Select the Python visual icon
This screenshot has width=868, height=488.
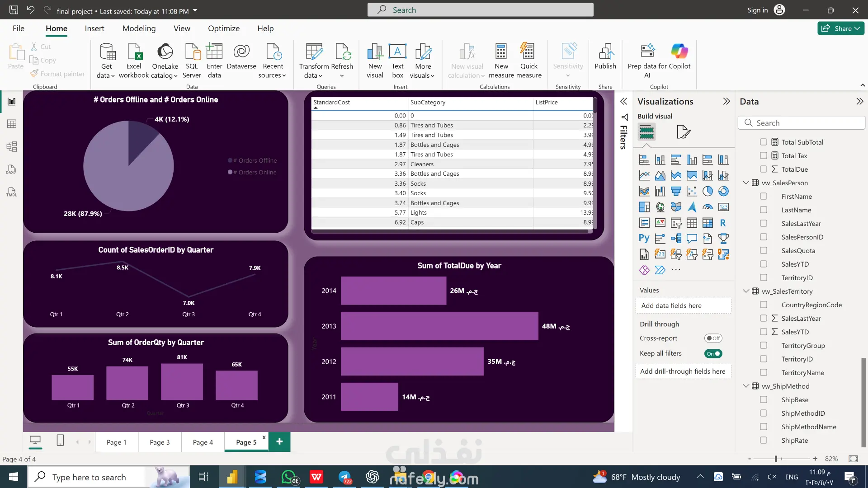[x=644, y=238]
